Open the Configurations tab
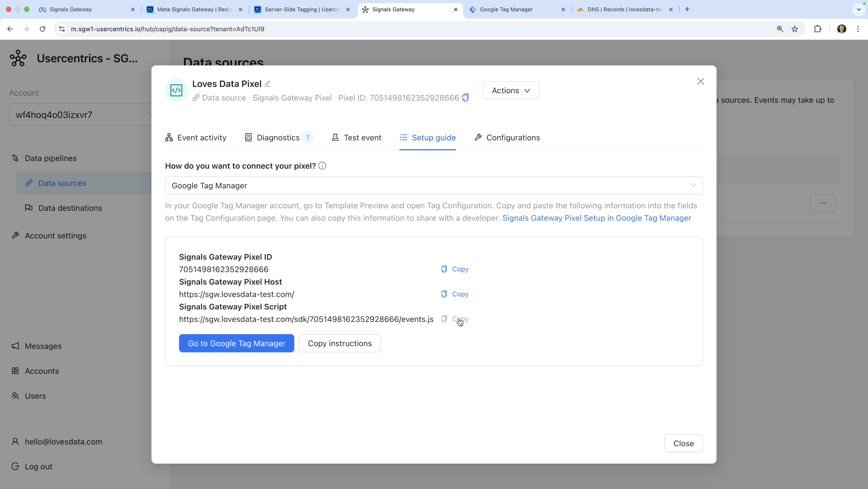 [507, 138]
